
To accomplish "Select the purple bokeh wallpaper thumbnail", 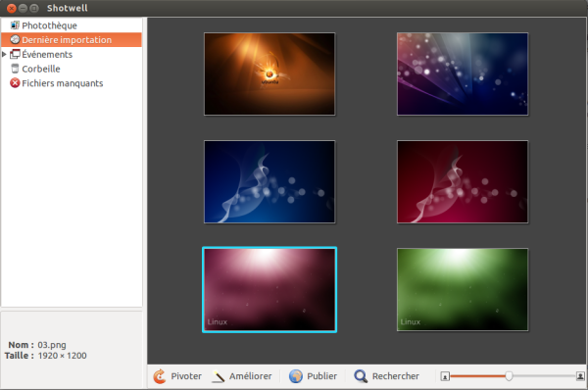I will [463, 73].
